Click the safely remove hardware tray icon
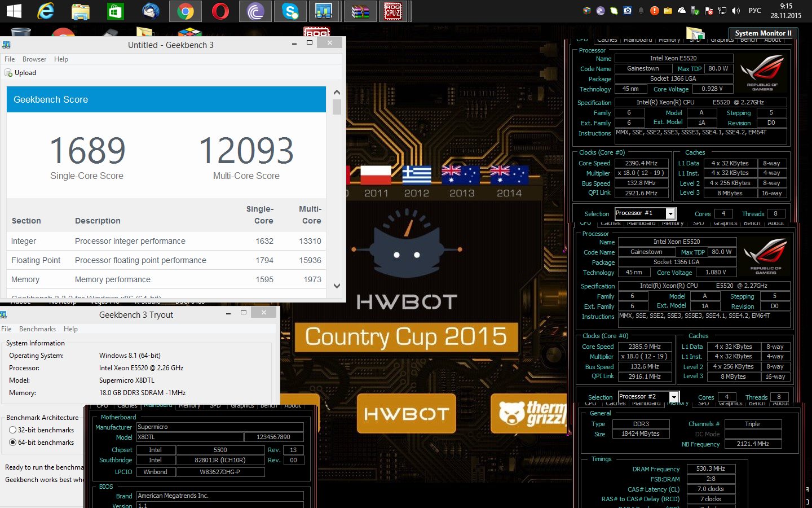 point(695,11)
